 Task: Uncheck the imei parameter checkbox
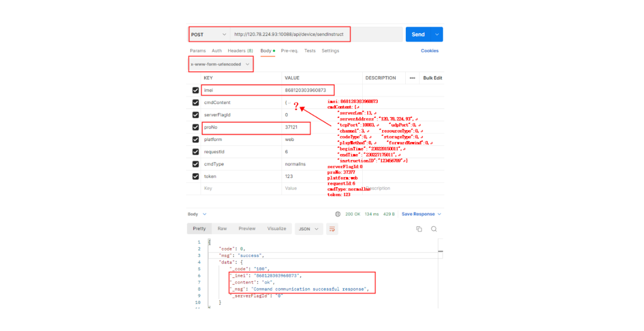click(x=196, y=90)
